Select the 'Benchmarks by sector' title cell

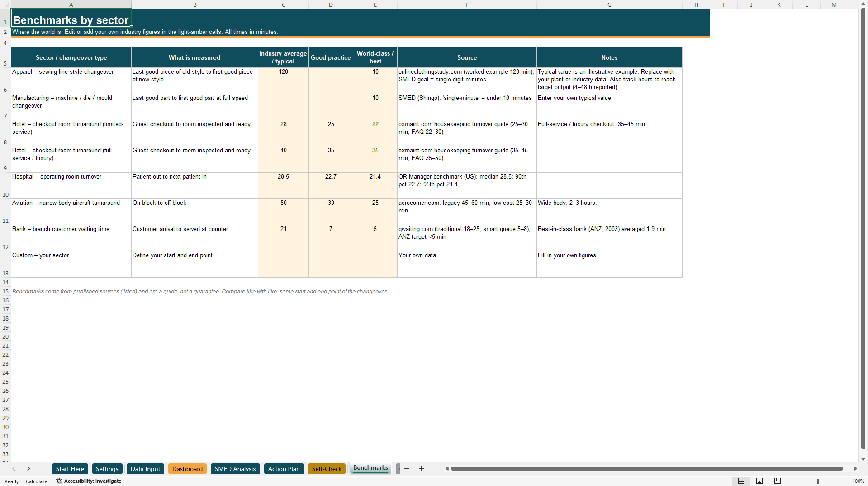click(71, 18)
